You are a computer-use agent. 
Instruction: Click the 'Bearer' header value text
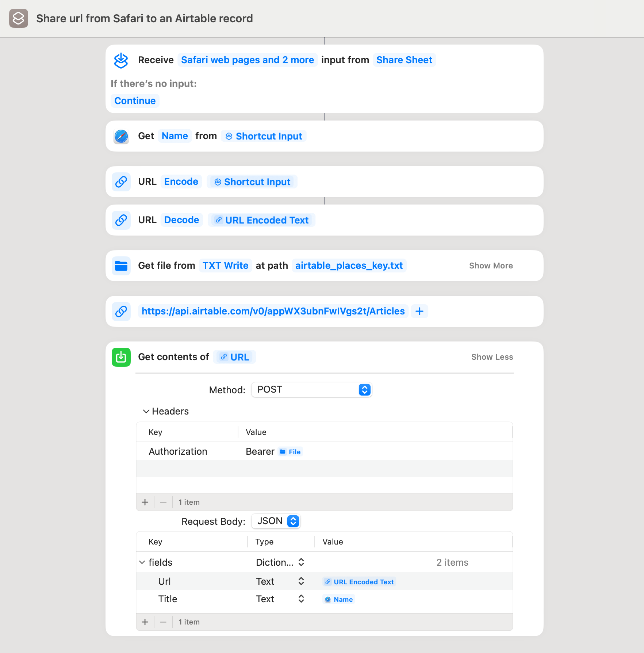click(x=260, y=451)
